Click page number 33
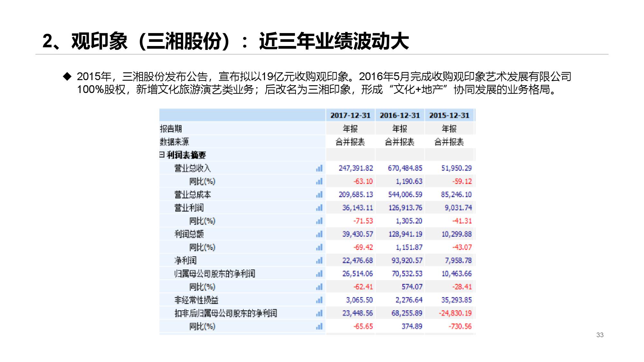644x362 pixels. click(600, 335)
